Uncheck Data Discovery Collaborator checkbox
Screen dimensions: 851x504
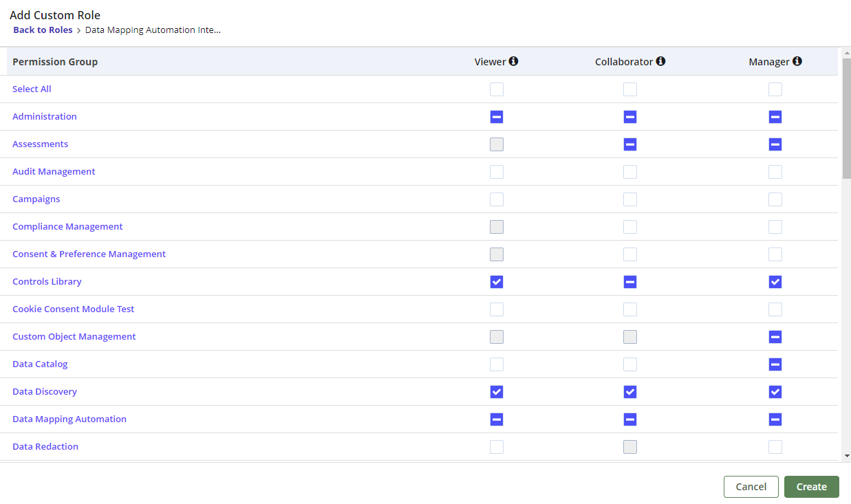pos(630,392)
